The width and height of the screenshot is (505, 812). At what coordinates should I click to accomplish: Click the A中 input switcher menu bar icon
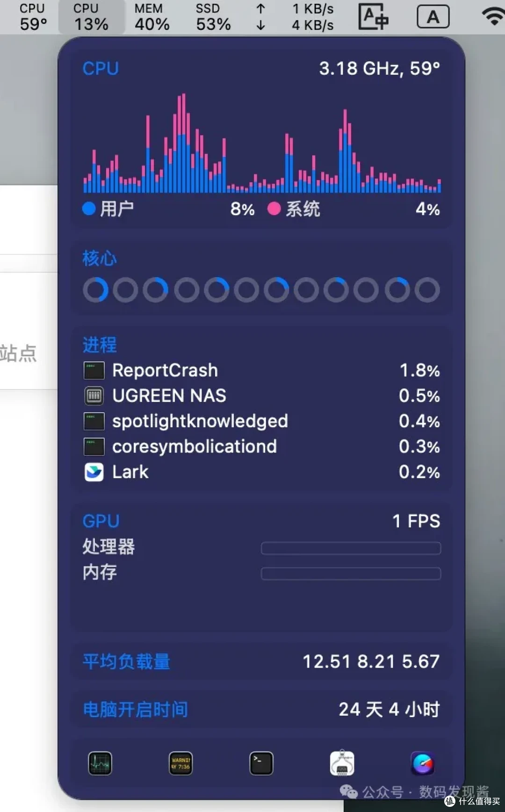374,17
